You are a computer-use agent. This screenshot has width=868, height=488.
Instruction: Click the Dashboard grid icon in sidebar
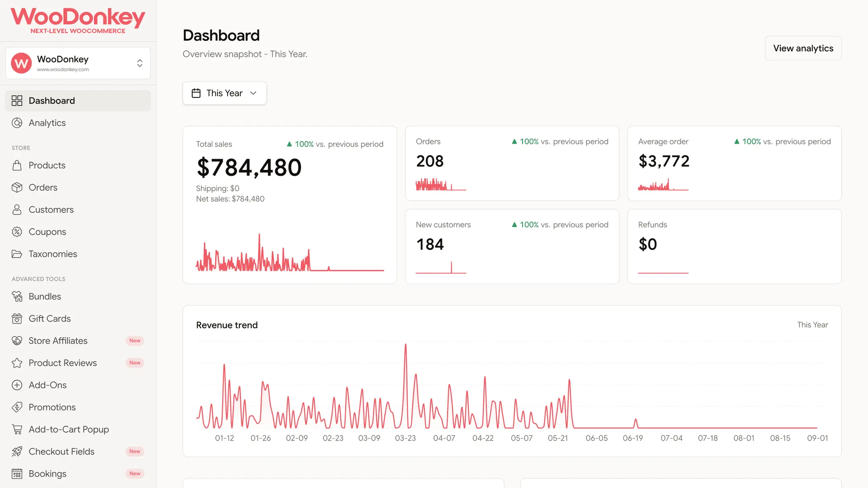point(17,101)
